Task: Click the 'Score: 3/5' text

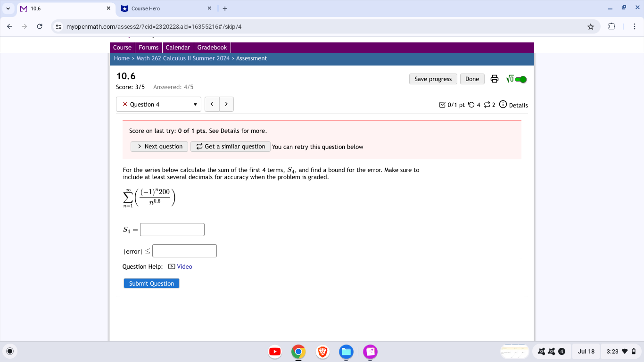Action: 131,87
